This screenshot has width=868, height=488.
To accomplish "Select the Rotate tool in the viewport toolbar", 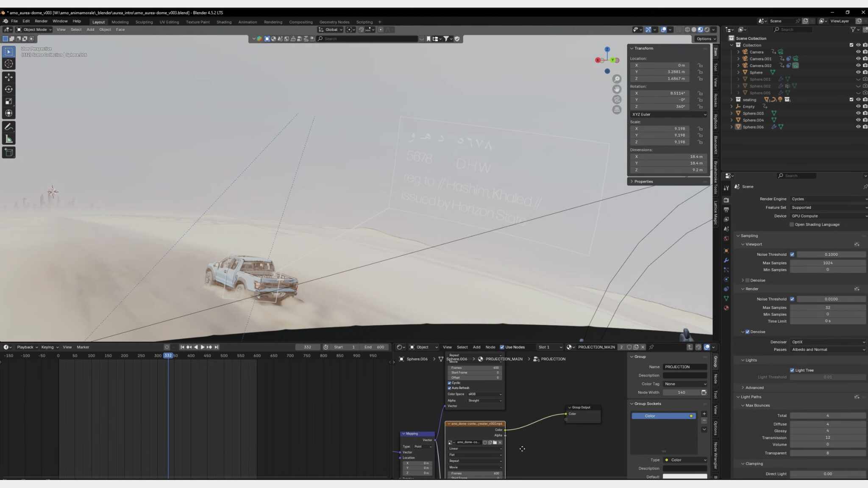I will tap(8, 89).
